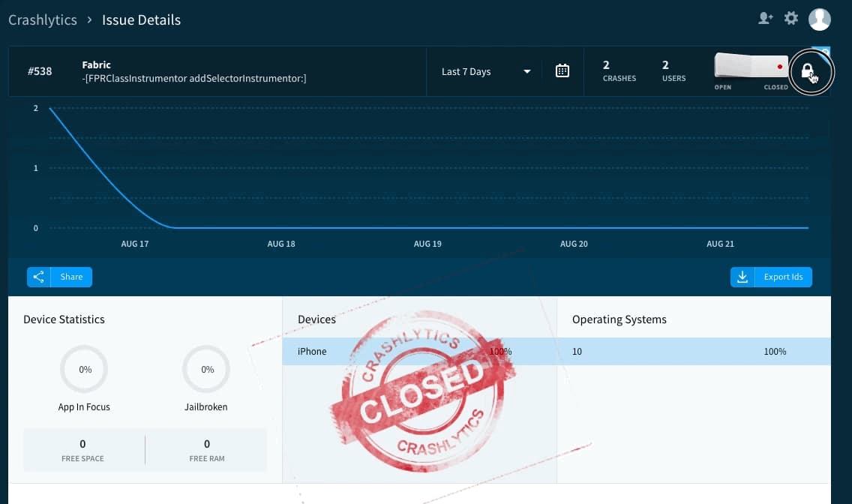Click the add team member icon
The height and width of the screenshot is (504, 852).
(766, 19)
